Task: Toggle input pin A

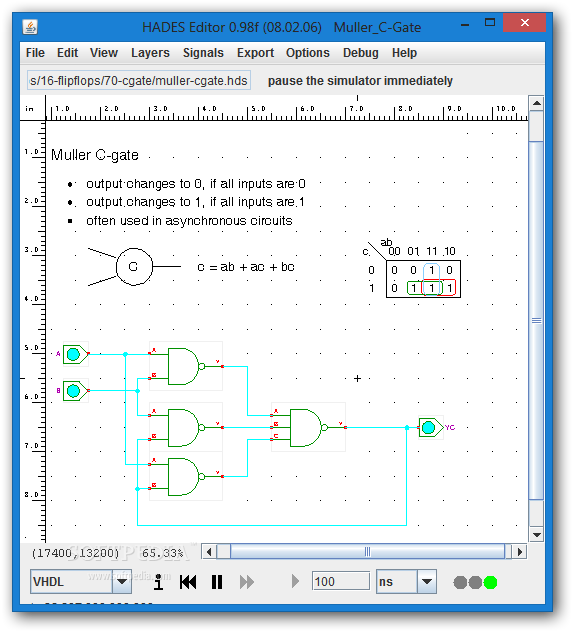Action: [75, 354]
